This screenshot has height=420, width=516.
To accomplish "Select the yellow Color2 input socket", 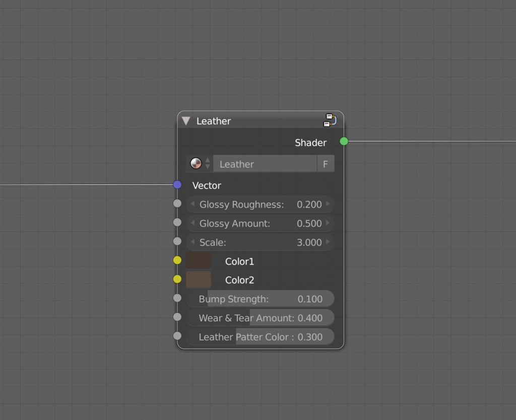I will click(x=177, y=278).
